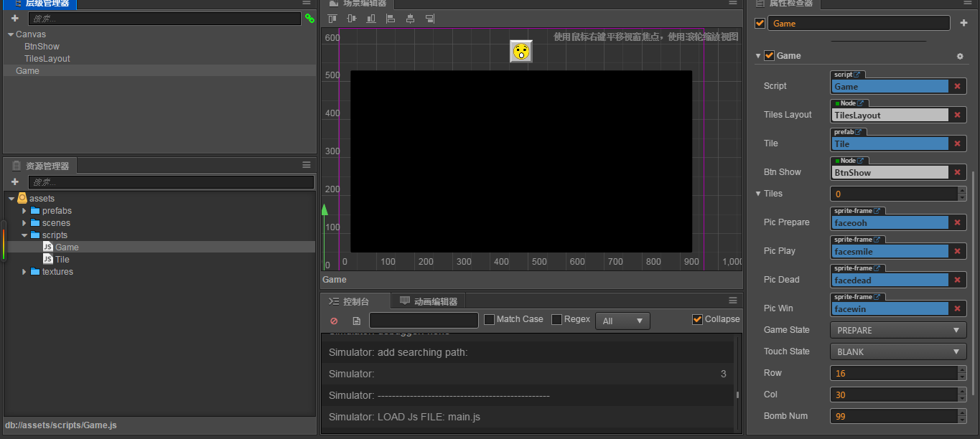
Task: Click the console filter text field
Action: pos(424,320)
